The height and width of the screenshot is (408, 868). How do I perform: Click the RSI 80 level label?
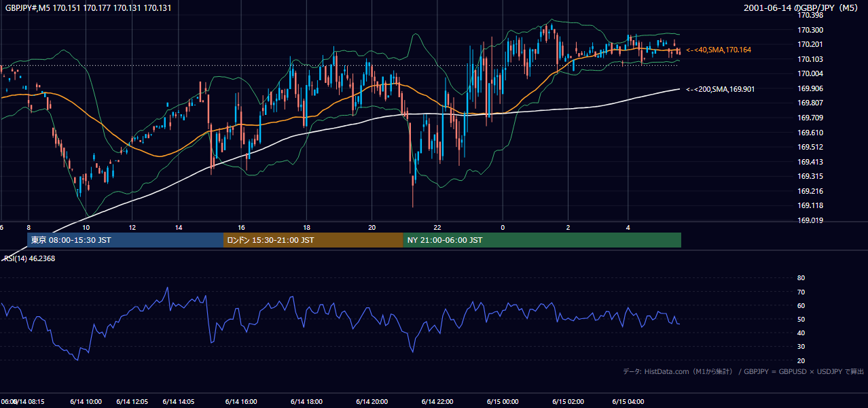click(801, 278)
